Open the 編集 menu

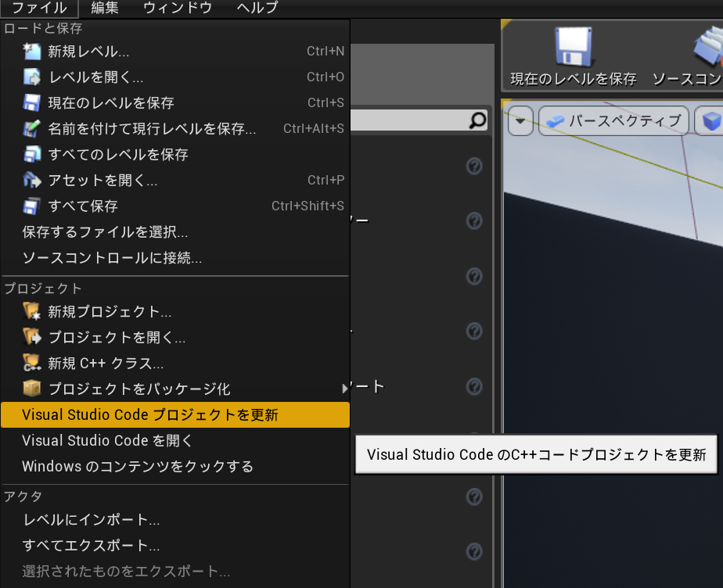(105, 8)
